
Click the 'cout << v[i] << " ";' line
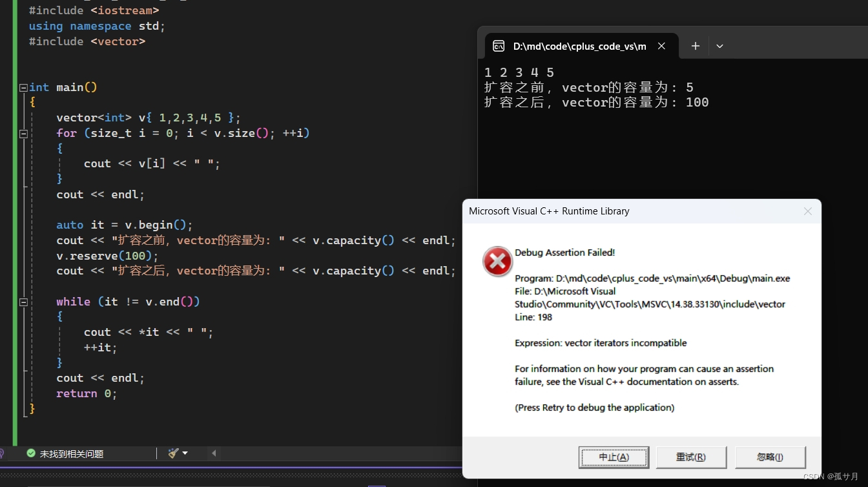[x=152, y=163]
